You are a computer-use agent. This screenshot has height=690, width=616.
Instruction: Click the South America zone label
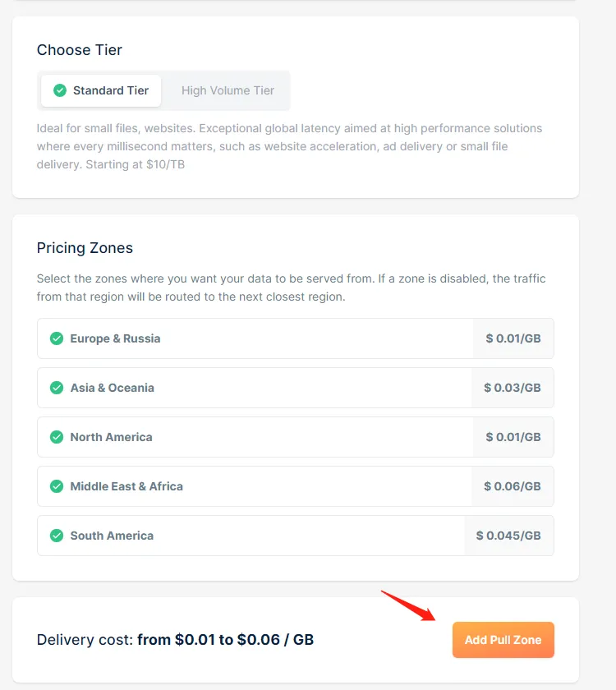tap(112, 536)
